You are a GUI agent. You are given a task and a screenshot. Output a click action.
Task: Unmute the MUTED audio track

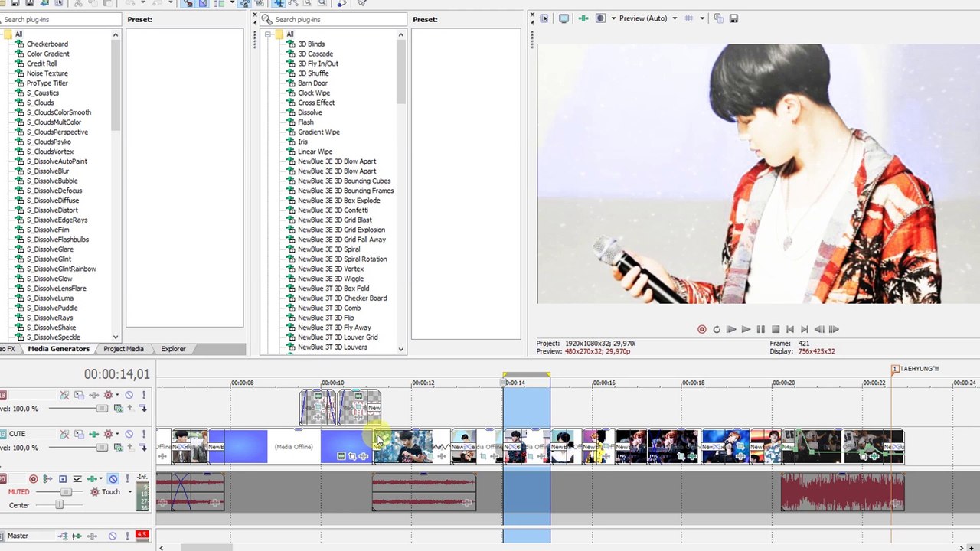tap(113, 479)
